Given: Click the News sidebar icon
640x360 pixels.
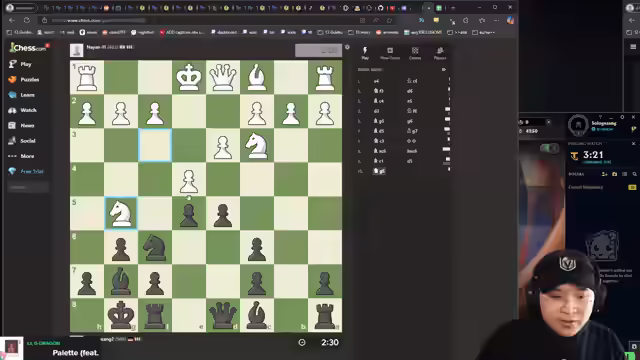Looking at the screenshot, I should (12, 125).
